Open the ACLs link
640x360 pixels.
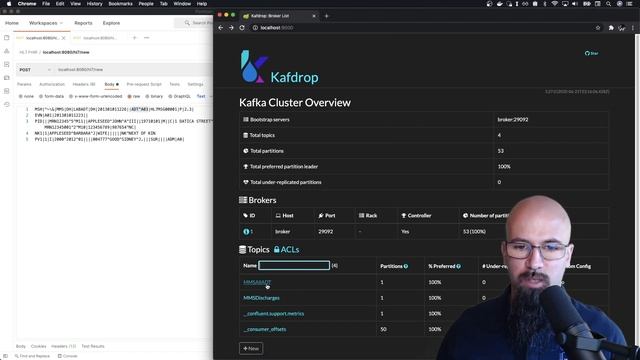[287, 249]
